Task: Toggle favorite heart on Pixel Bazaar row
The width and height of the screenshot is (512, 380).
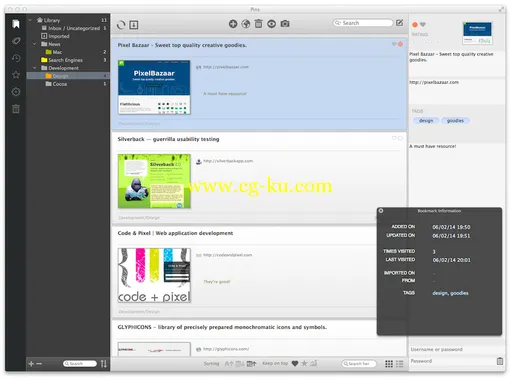Action: click(394, 44)
